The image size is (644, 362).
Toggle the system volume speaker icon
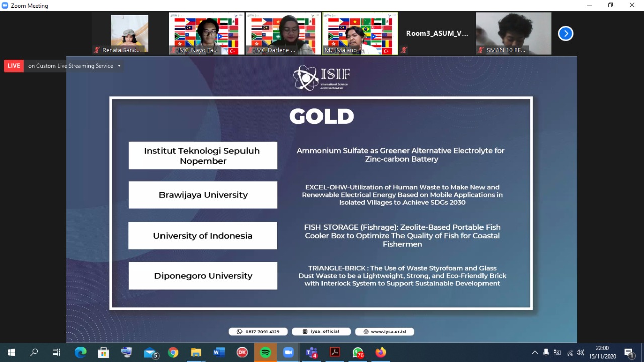(580, 352)
